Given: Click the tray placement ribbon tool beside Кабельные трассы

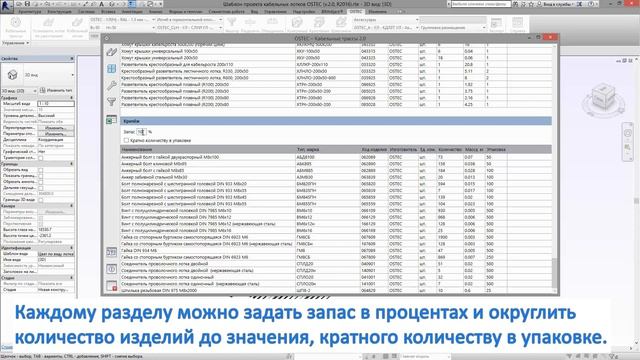Looking at the screenshot, I should [x=48, y=27].
